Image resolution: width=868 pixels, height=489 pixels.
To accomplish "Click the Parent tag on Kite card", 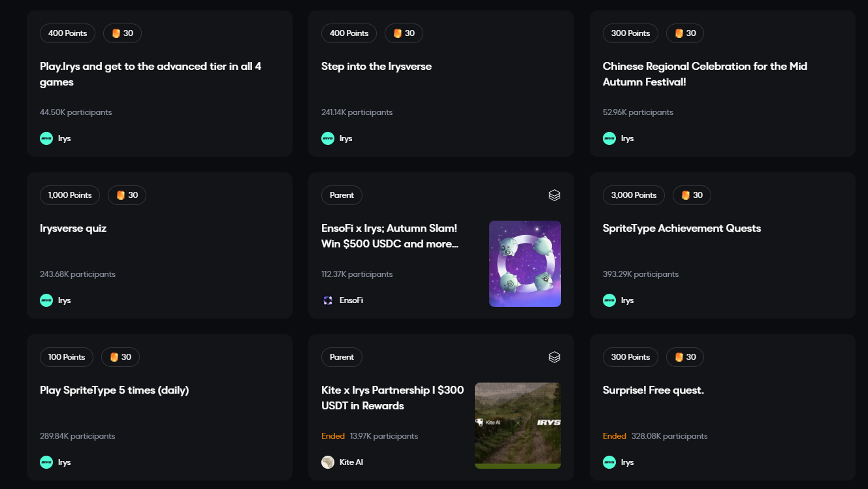I will tap(342, 357).
